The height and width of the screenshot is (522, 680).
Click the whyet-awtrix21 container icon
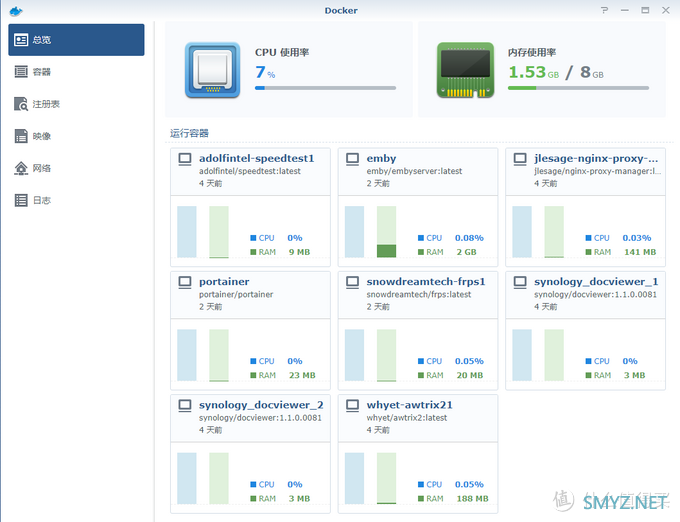coord(352,405)
